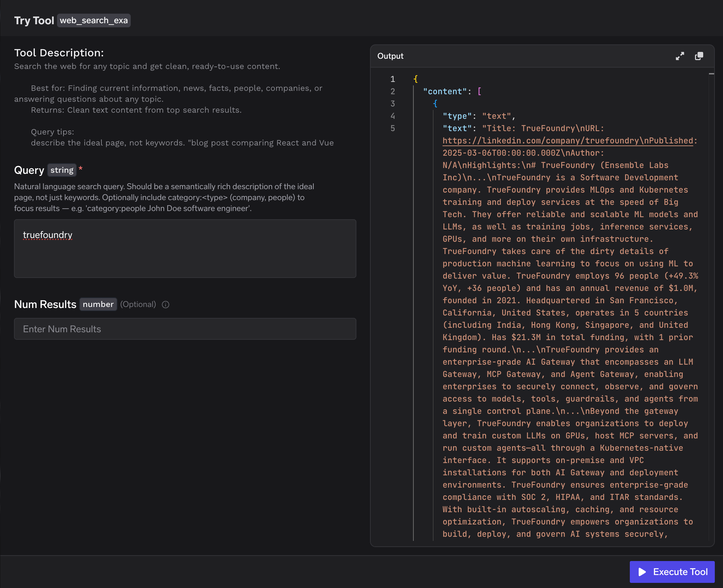Click the "text" key on line 5

[x=457, y=128]
